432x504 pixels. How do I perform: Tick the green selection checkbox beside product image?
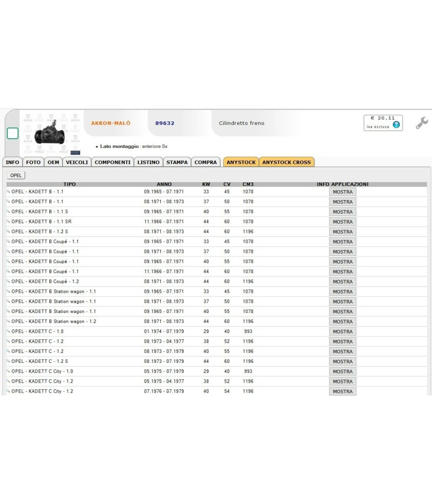click(12, 133)
